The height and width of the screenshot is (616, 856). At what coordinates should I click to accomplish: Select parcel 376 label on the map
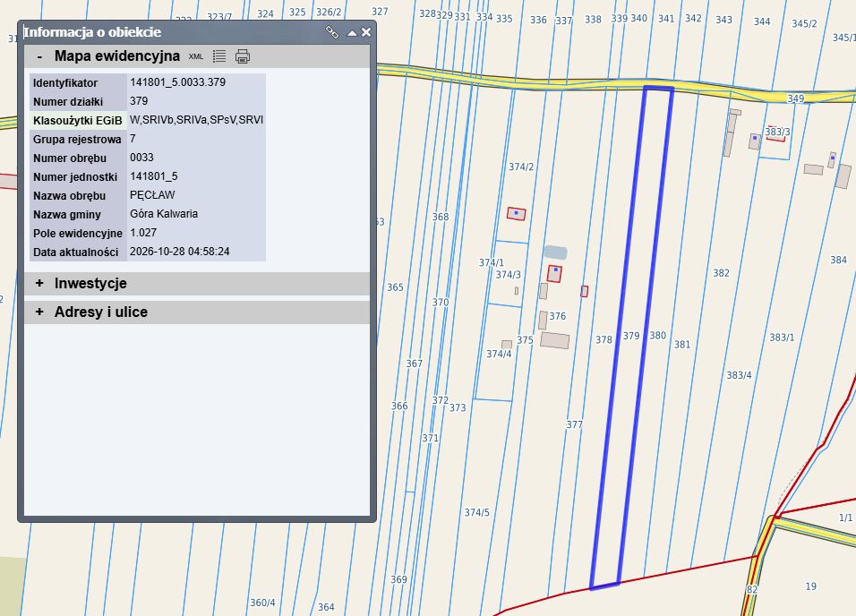557,316
